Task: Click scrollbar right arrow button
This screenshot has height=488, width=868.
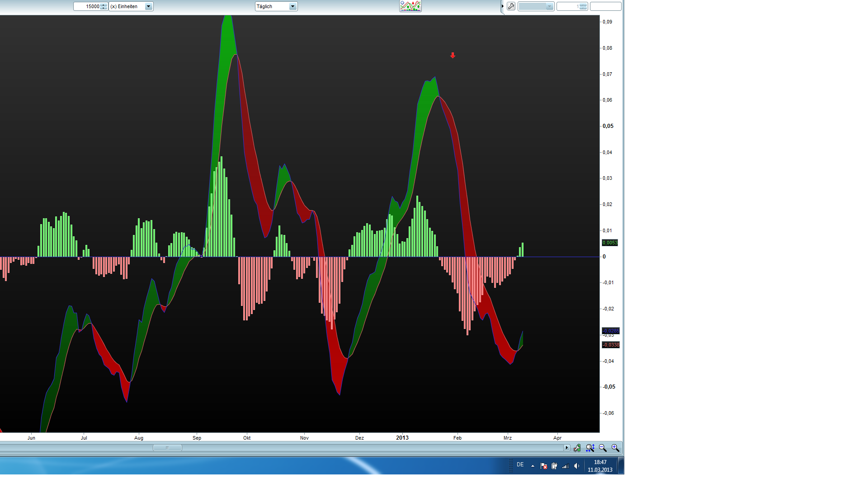Action: coord(566,448)
